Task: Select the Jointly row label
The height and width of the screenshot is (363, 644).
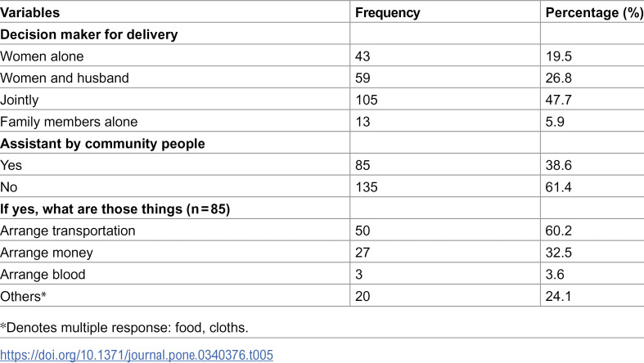Action: point(20,100)
